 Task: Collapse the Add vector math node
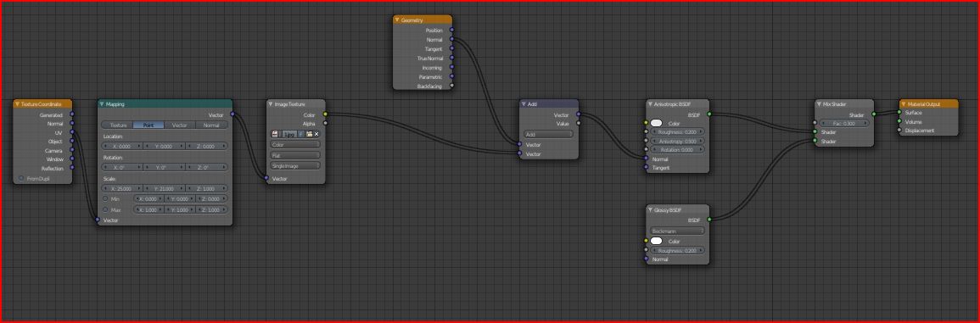point(524,104)
